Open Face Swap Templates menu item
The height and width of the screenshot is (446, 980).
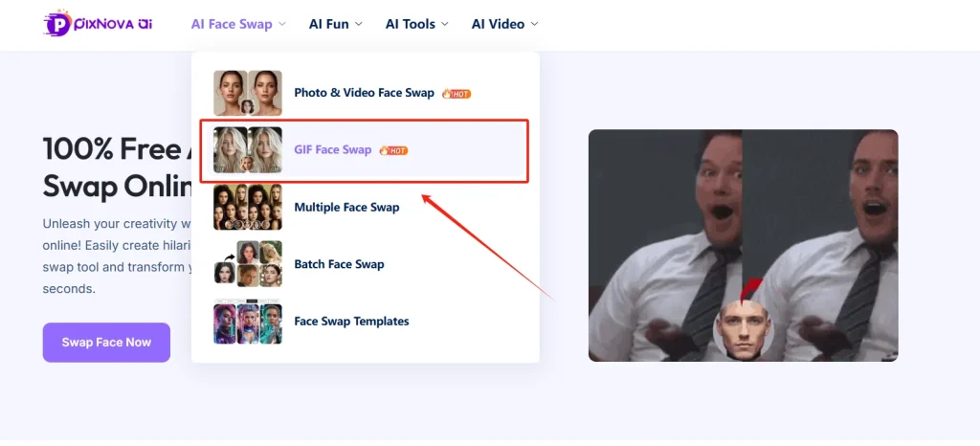(x=351, y=322)
